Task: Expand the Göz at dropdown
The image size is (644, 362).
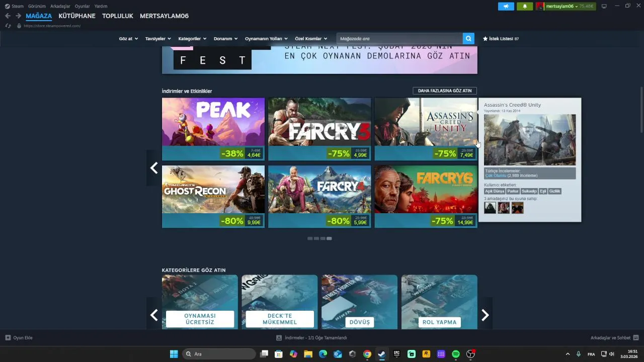Action: [x=128, y=39]
